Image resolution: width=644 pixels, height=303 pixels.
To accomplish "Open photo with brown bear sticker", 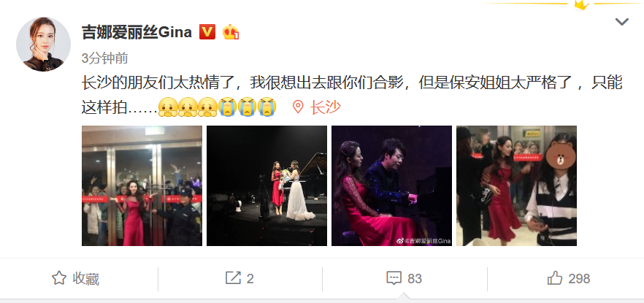I will [x=517, y=185].
